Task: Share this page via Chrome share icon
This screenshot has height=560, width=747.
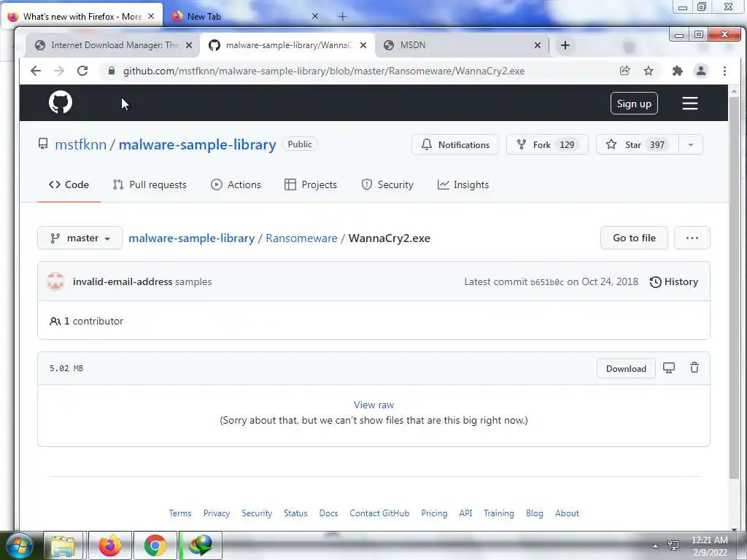Action: pyautogui.click(x=624, y=71)
